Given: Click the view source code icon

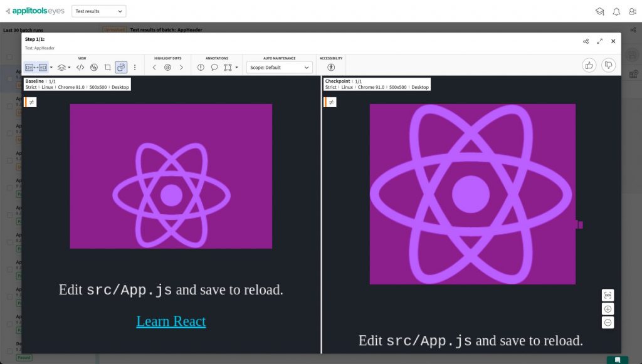Looking at the screenshot, I should pos(80,67).
